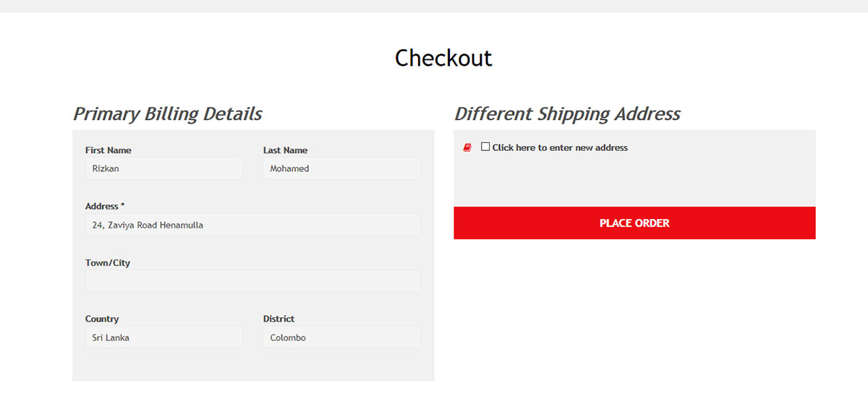The width and height of the screenshot is (868, 414).
Task: Focus the First Name input field
Action: point(164,168)
